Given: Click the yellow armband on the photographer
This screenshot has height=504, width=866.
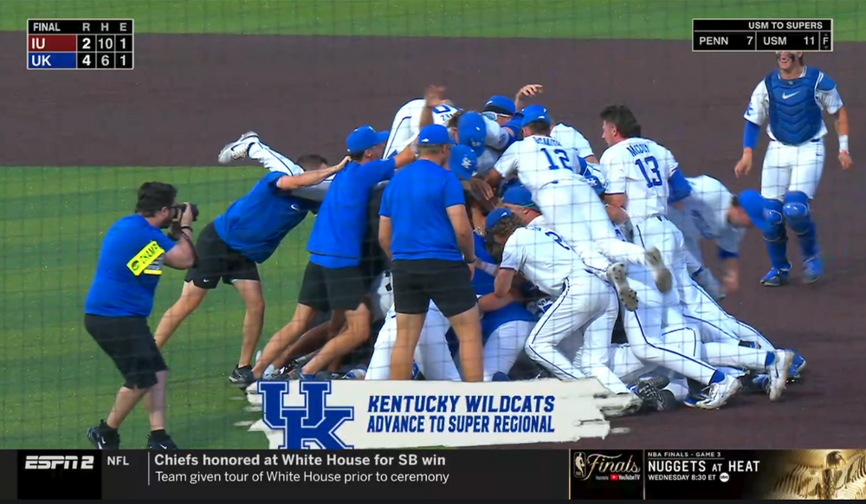Looking at the screenshot, I should pos(145,258).
